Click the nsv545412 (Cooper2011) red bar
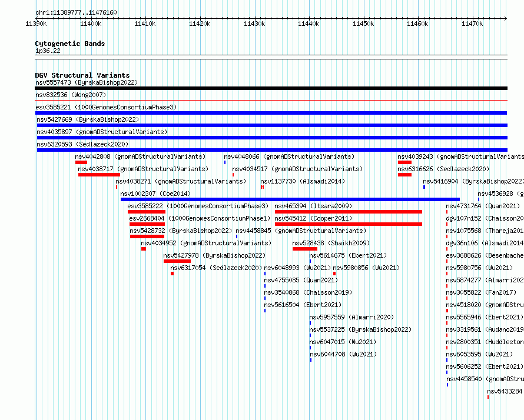Viewport: 524px width, 420px height. [348, 224]
